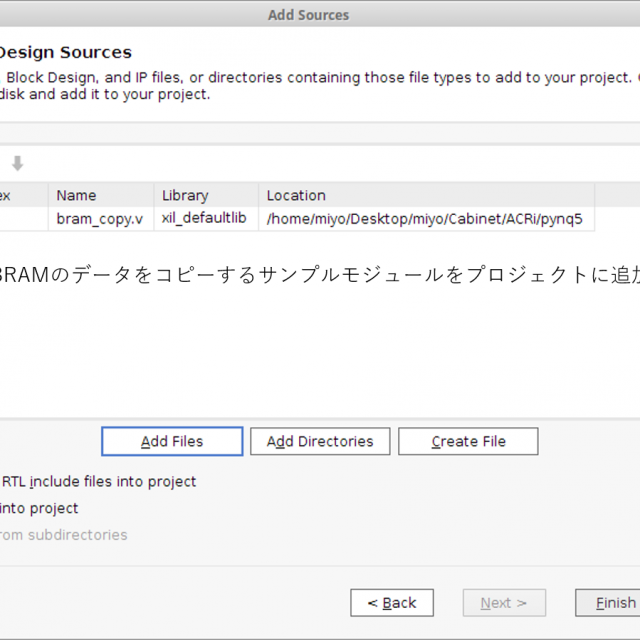Click the Add Sources title bar

(308, 15)
